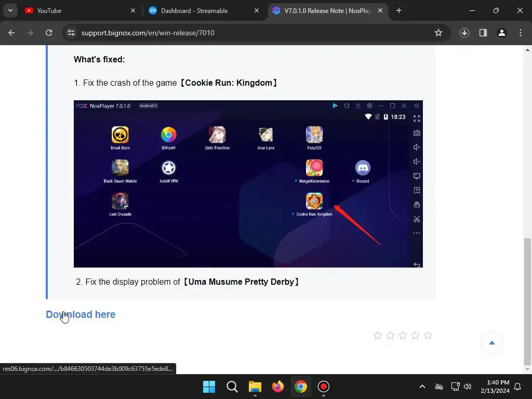
Task: Expand the tab search dropdown
Action: tap(10, 10)
